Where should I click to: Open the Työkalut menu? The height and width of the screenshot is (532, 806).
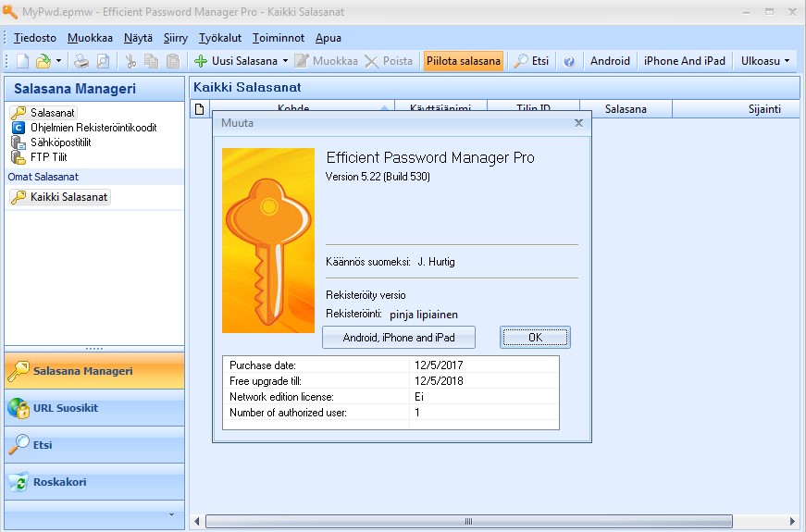tap(220, 38)
